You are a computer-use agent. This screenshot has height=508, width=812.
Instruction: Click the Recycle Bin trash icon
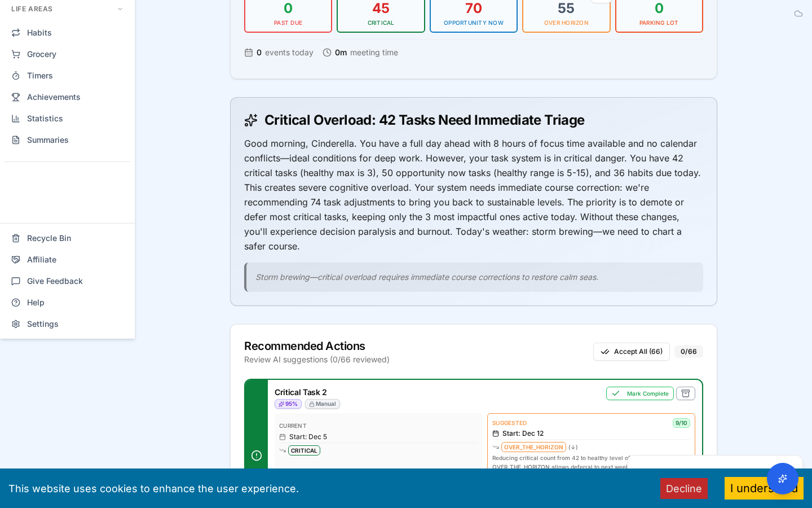(16, 238)
